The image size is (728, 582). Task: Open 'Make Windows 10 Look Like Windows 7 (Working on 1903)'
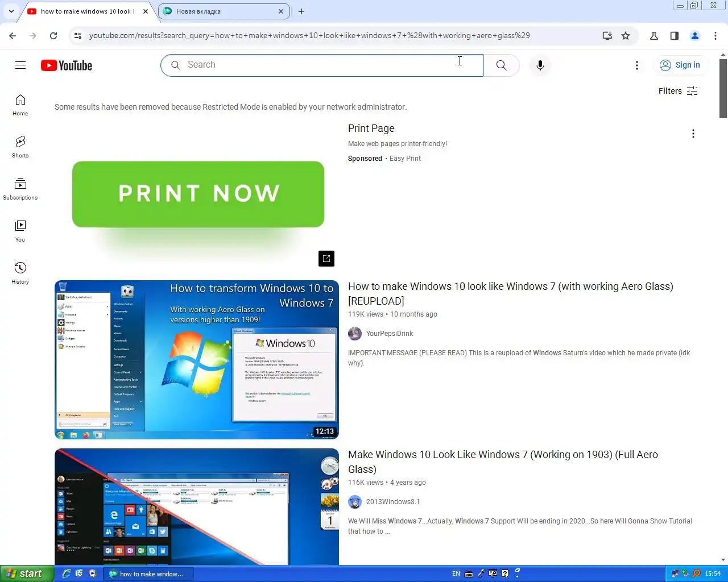[x=503, y=462]
